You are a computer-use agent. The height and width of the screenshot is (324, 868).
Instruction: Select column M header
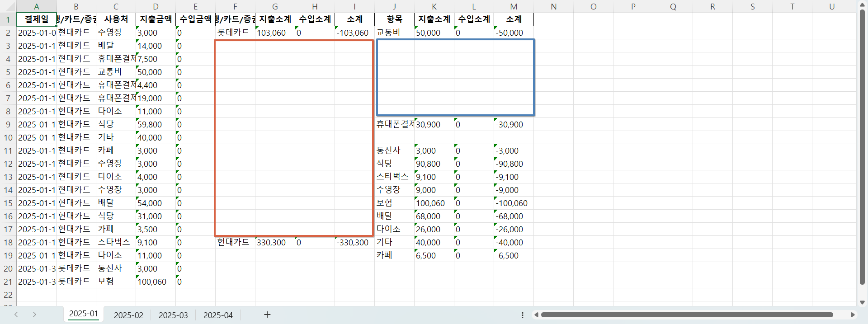[x=514, y=6]
